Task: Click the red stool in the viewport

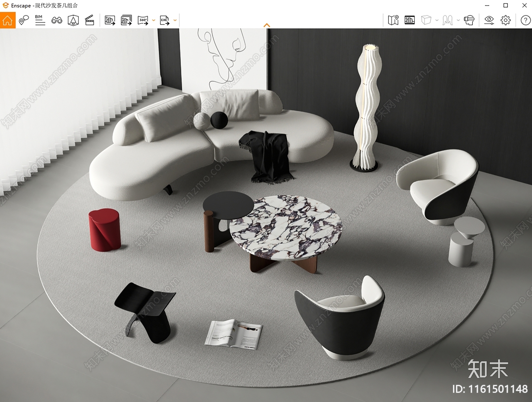Action: (104, 230)
